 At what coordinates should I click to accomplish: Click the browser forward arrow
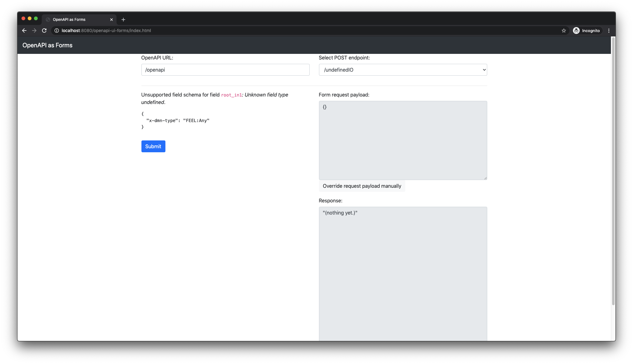click(34, 31)
